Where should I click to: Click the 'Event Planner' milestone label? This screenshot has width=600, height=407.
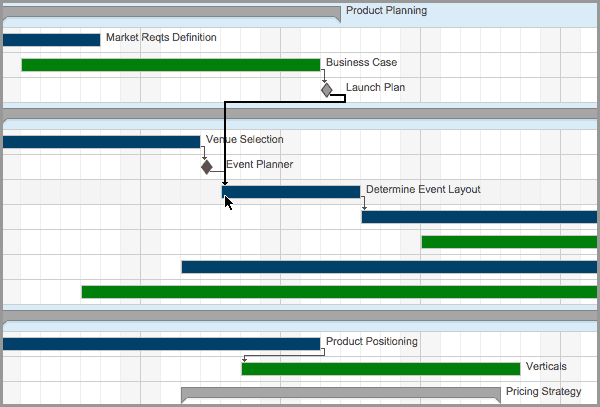tap(259, 165)
